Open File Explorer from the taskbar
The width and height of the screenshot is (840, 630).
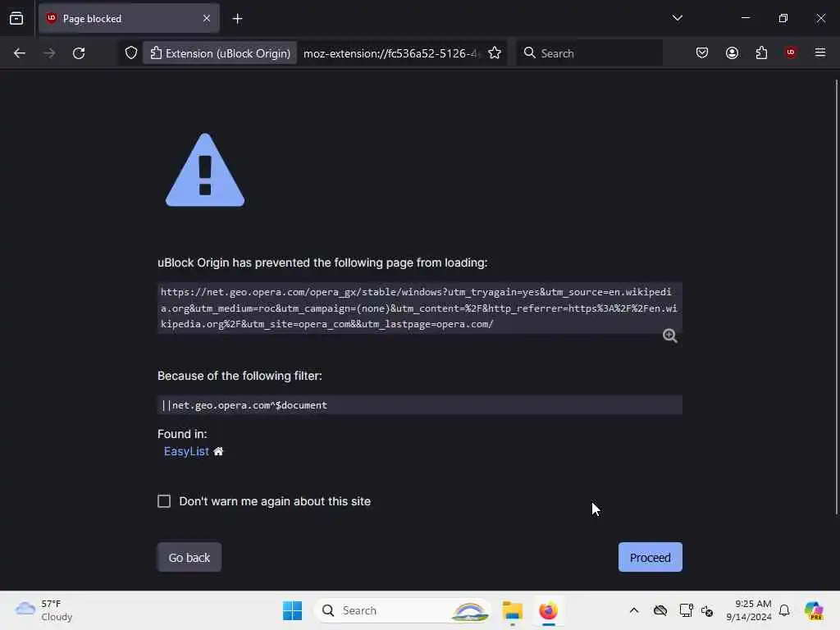(x=512, y=610)
